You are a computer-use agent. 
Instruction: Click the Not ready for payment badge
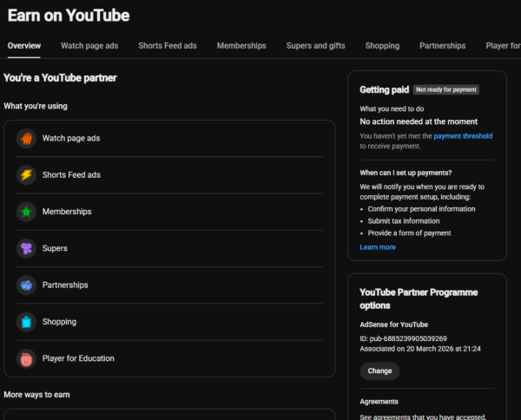click(446, 89)
